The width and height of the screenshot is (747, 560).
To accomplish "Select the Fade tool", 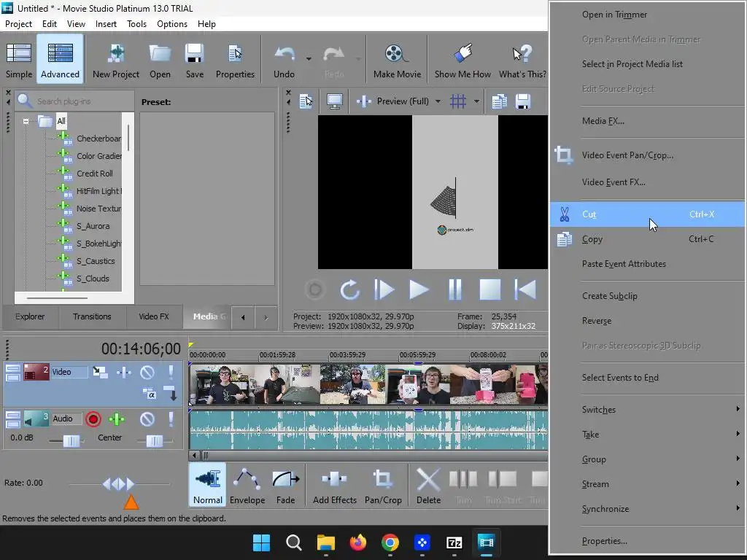I will [285, 485].
